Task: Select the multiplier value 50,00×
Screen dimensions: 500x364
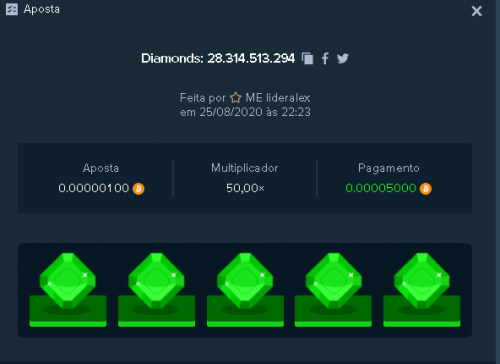Action: (245, 188)
